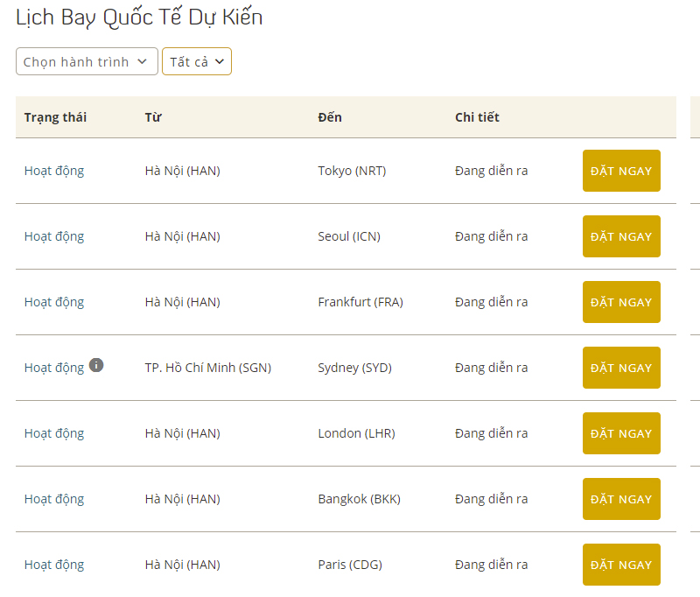Click ĐẶT NGAY for Frankfurt (FRA) route
This screenshot has width=700, height=597.
(x=621, y=302)
